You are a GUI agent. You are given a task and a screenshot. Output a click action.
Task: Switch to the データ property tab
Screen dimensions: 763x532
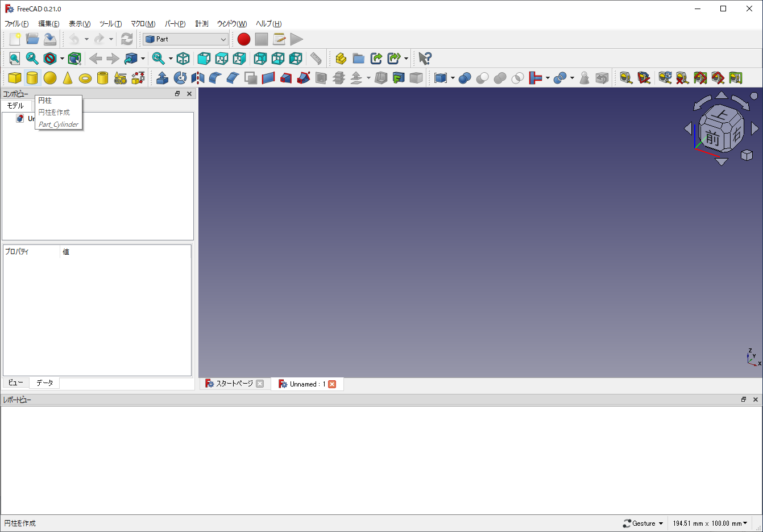(x=45, y=383)
